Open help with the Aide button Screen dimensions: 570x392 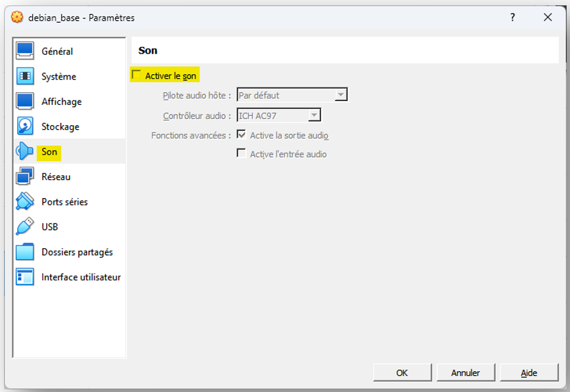click(x=529, y=373)
